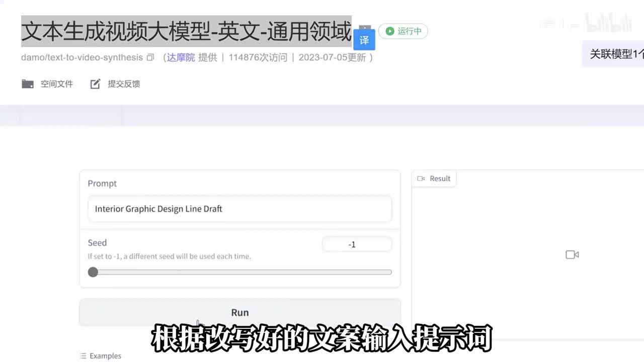Click the pencil icon beside 提交反馈

click(x=95, y=84)
